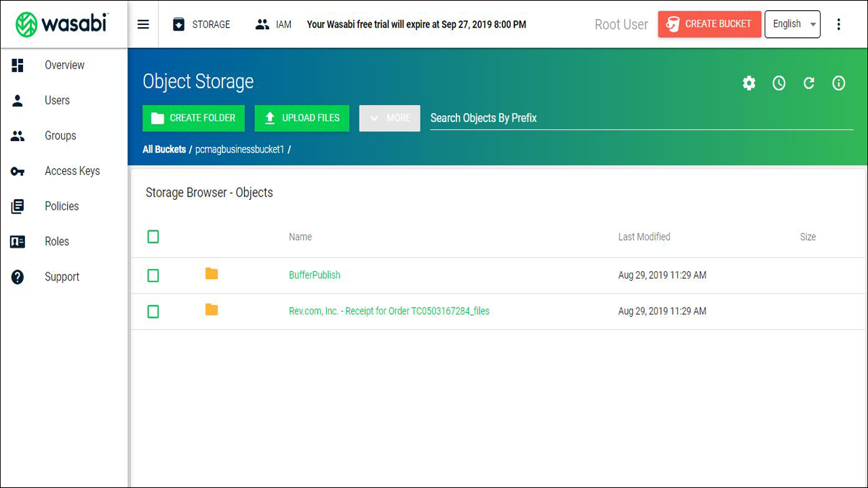Click the Support question mark icon
Image resolution: width=868 pixels, height=488 pixels.
tap(18, 277)
